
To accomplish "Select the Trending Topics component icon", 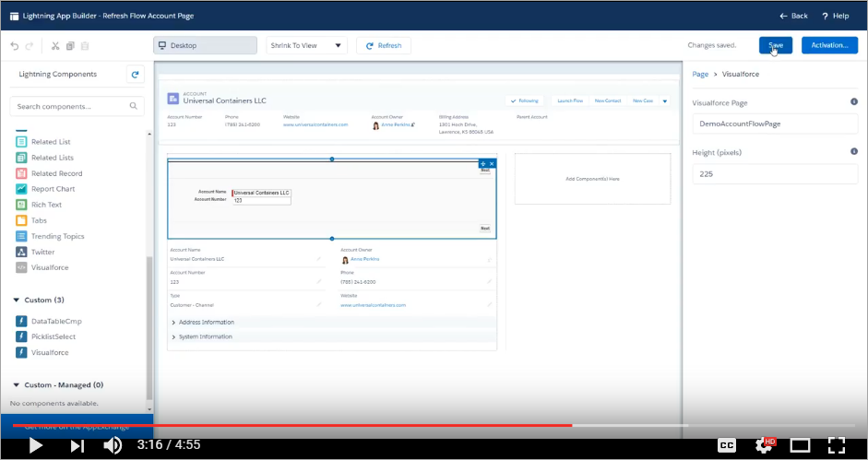I will pos(21,236).
